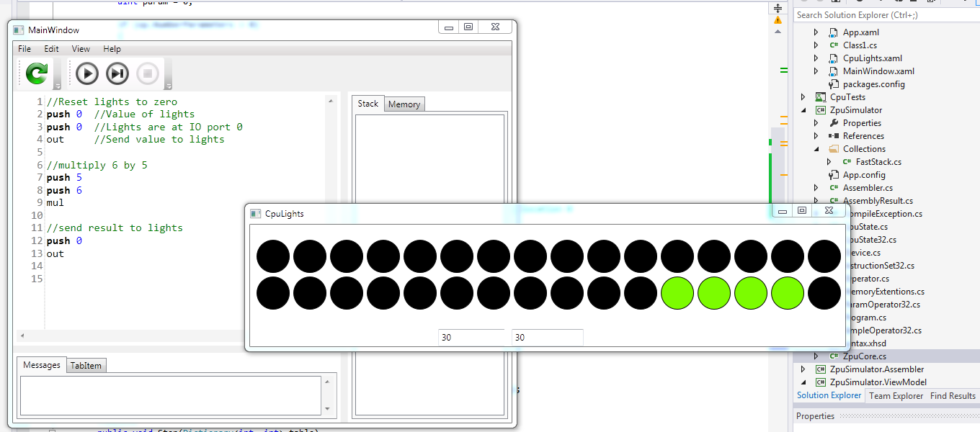This screenshot has width=980, height=432.
Task: Collapse the ZpuSimulator project node
Action: [x=803, y=110]
